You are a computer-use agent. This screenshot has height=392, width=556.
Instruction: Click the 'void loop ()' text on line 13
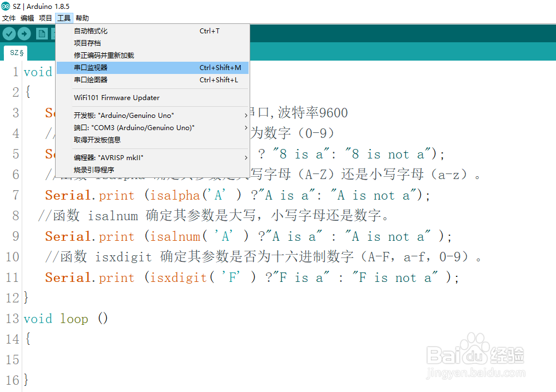click(x=66, y=319)
